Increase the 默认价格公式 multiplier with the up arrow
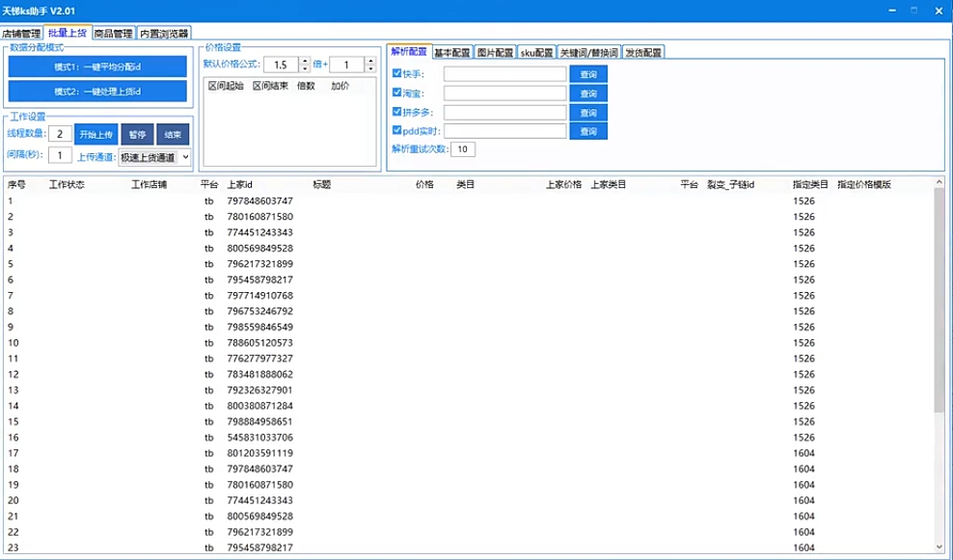This screenshot has height=560, width=953. point(305,61)
